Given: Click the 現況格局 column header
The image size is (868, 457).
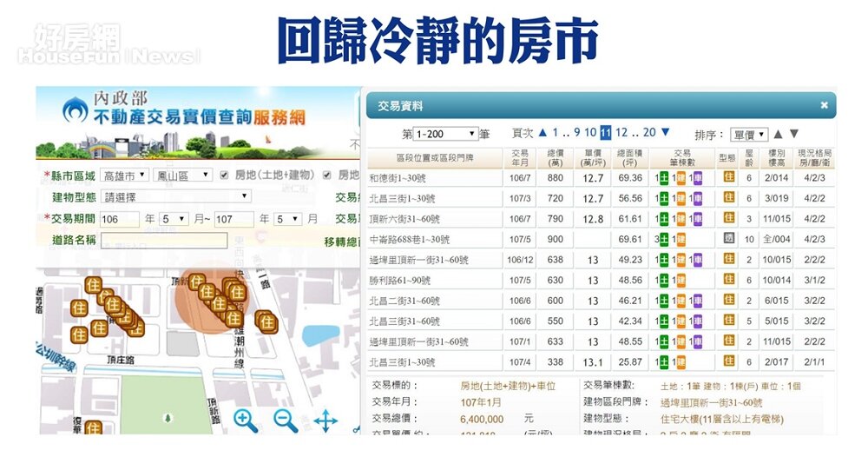Looking at the screenshot, I should pyautogui.click(x=814, y=158).
